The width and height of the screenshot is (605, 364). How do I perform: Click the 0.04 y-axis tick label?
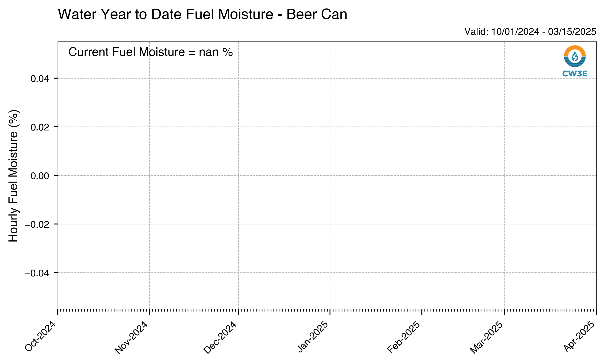40,79
